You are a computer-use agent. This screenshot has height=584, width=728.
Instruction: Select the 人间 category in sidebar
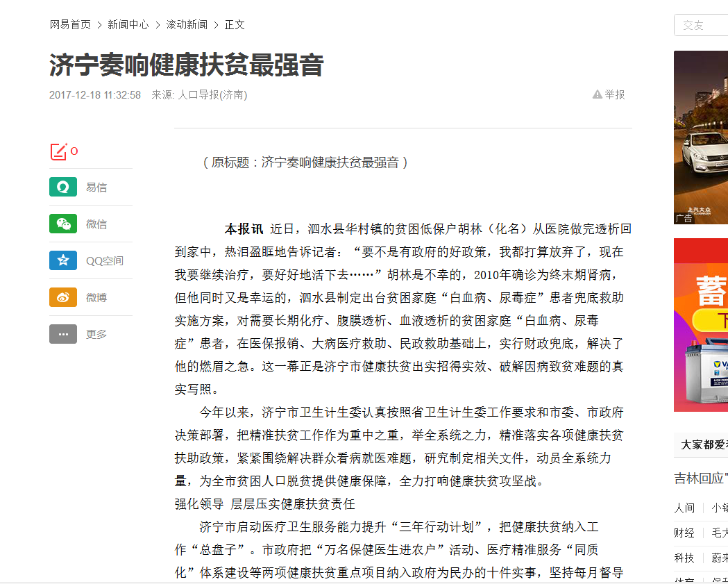tap(684, 508)
